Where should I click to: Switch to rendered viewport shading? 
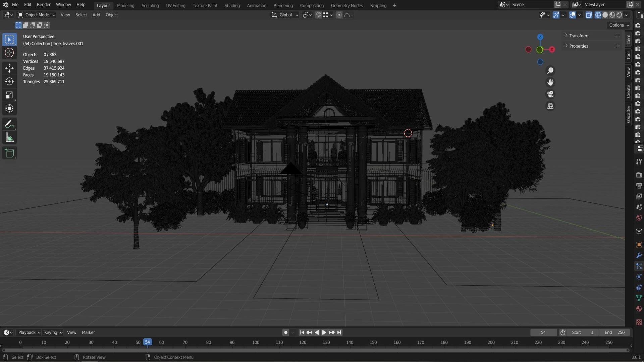point(620,15)
